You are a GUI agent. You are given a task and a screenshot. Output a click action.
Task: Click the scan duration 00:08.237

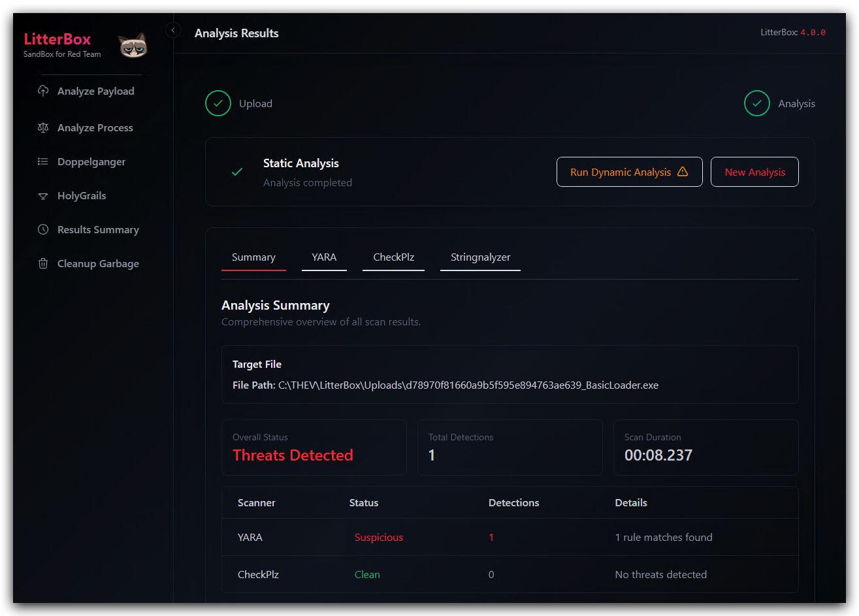(658, 455)
